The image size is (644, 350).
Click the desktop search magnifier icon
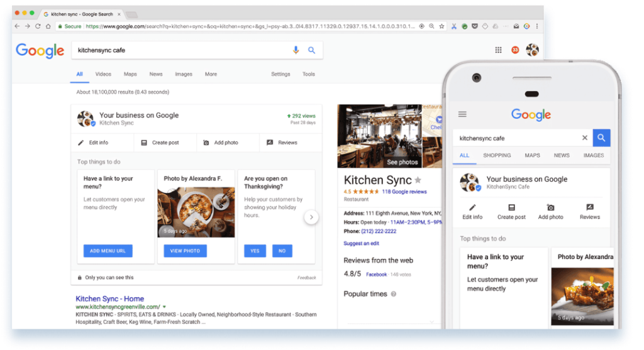tap(312, 50)
